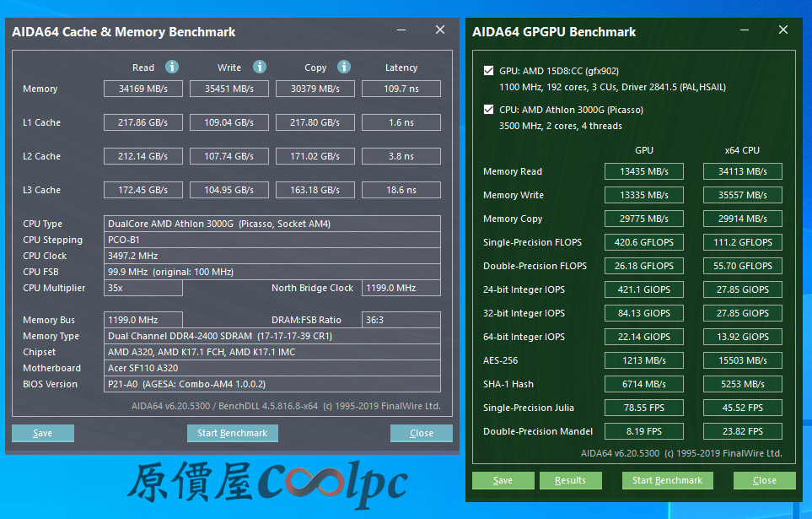The width and height of the screenshot is (812, 519).
Task: Click Memory Type field Dual Channel DDR4-2400
Action: (272, 336)
